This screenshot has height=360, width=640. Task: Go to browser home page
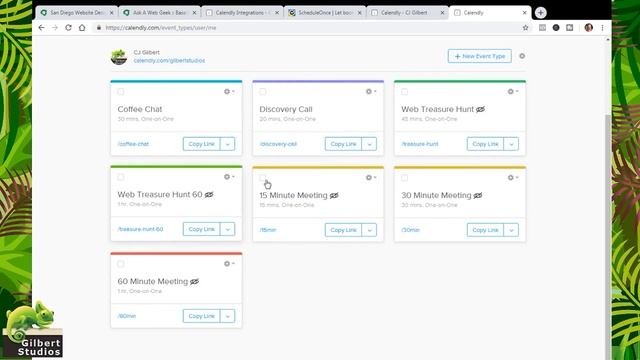click(82, 28)
